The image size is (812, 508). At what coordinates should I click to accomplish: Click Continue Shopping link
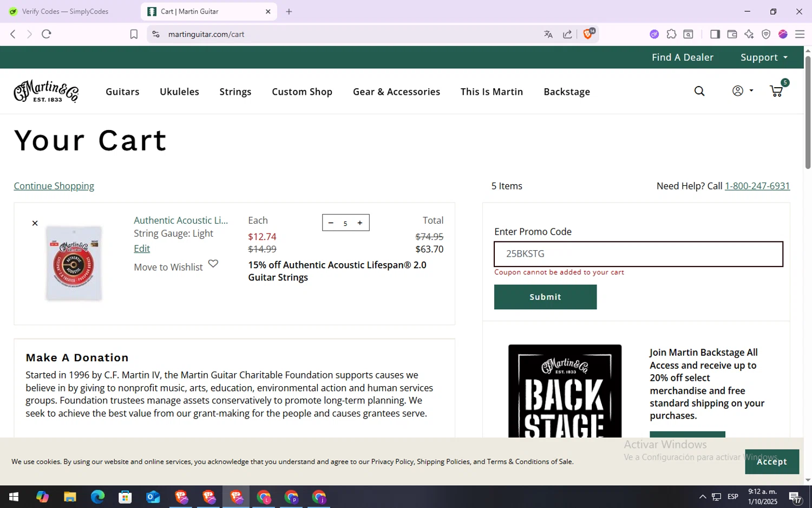coord(54,186)
